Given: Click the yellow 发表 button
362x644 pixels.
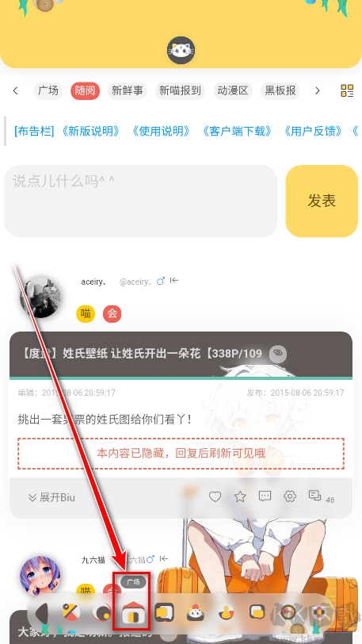Looking at the screenshot, I should [x=322, y=201].
